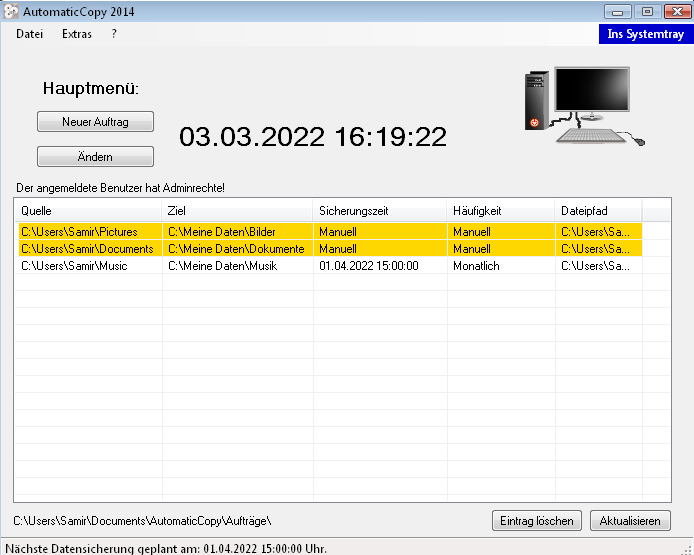
Task: Click target cell C:\Meine Daten\Musik
Action: (x=238, y=266)
